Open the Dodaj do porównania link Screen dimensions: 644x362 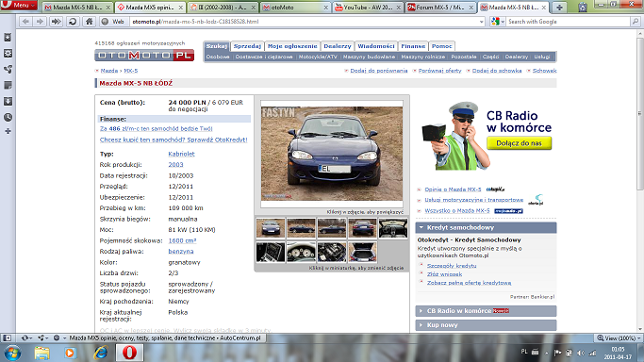[x=379, y=71]
